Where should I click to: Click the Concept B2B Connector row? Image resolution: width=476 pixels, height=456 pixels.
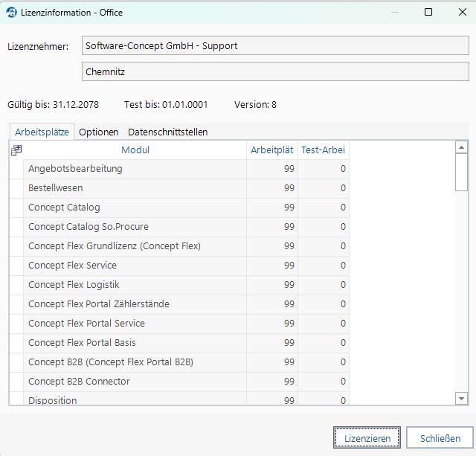[x=135, y=382]
